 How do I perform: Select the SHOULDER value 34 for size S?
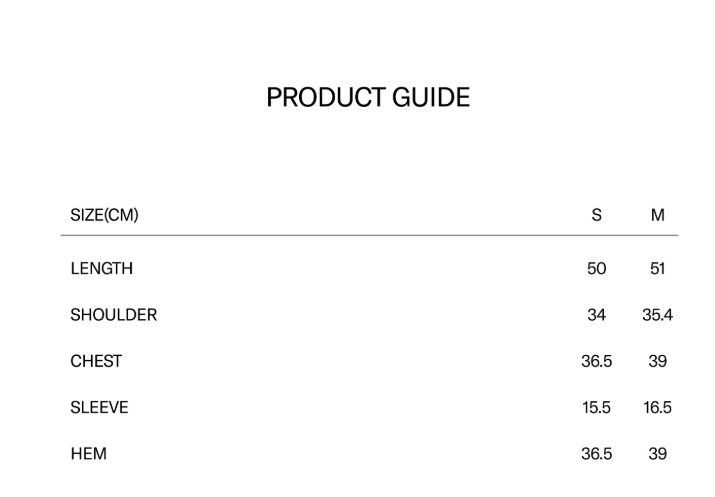597,315
